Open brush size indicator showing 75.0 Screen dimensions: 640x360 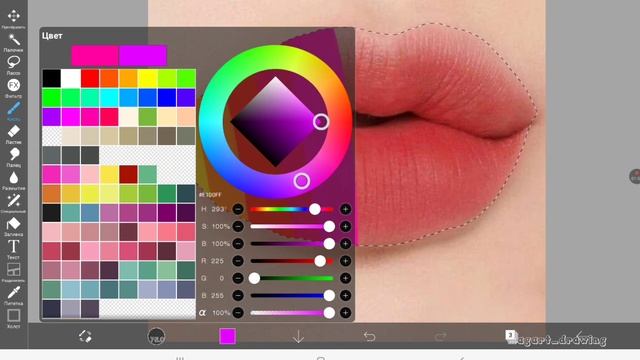[x=156, y=336]
